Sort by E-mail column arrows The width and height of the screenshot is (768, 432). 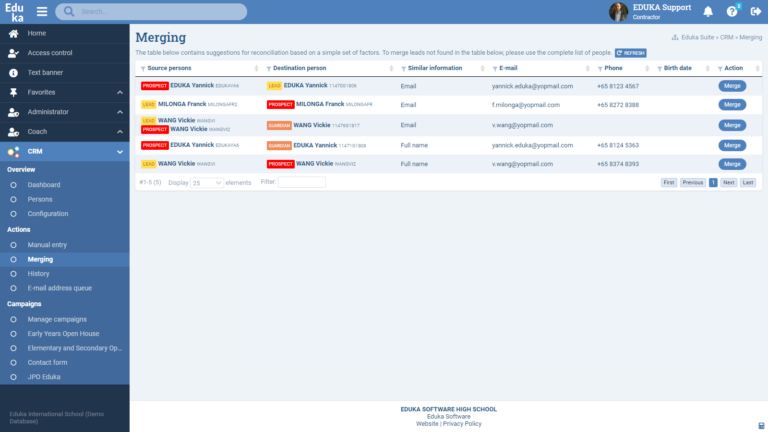[x=587, y=69]
